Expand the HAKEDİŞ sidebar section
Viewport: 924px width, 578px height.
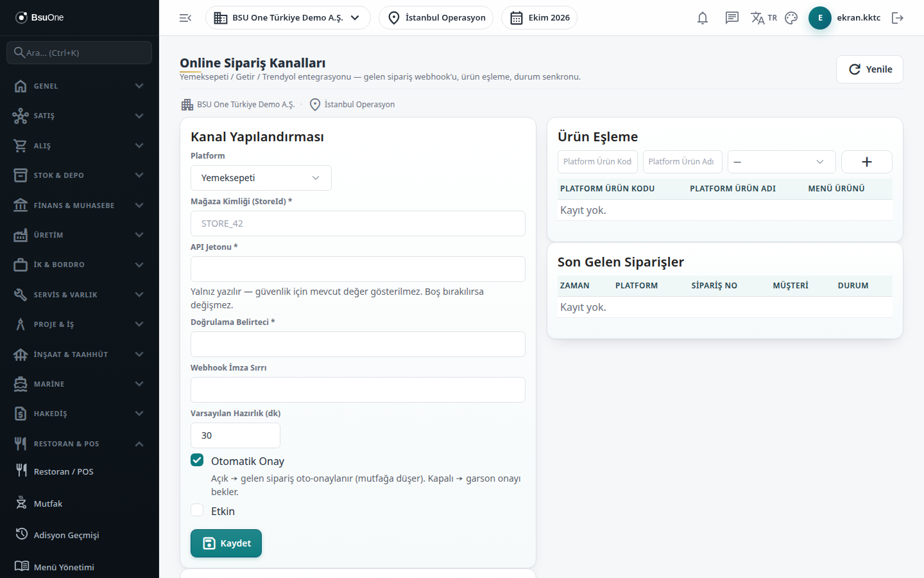point(80,414)
